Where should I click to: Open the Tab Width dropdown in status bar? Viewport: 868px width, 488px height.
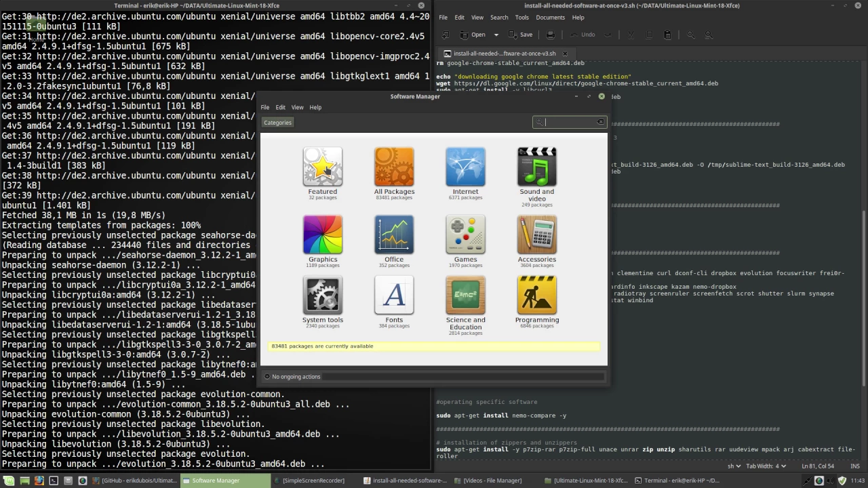point(766,466)
